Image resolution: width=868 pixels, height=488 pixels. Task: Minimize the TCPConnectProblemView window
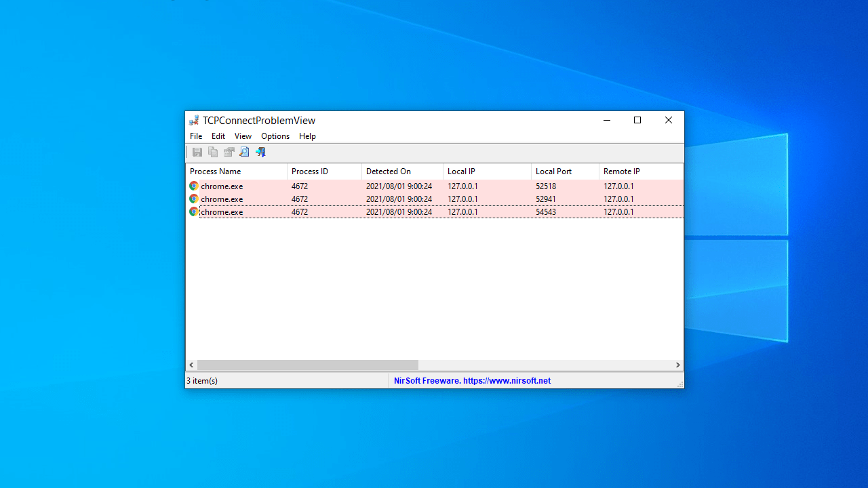tap(607, 120)
